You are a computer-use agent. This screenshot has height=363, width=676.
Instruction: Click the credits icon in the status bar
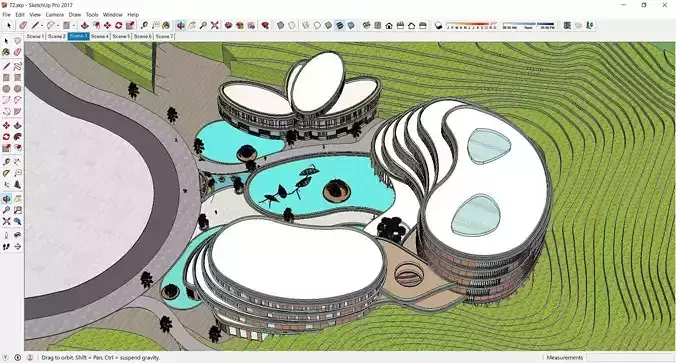(18, 357)
